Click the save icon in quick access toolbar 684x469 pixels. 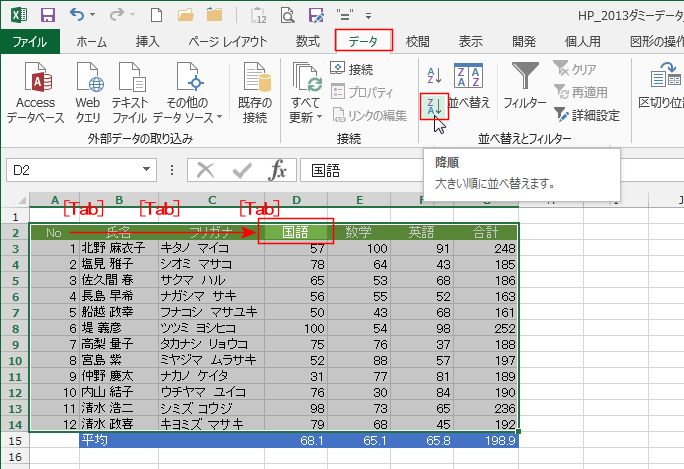click(47, 15)
